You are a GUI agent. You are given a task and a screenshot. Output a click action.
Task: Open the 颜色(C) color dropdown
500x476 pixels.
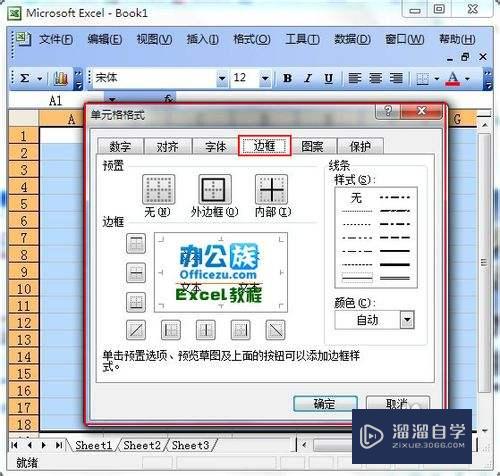coord(407,320)
